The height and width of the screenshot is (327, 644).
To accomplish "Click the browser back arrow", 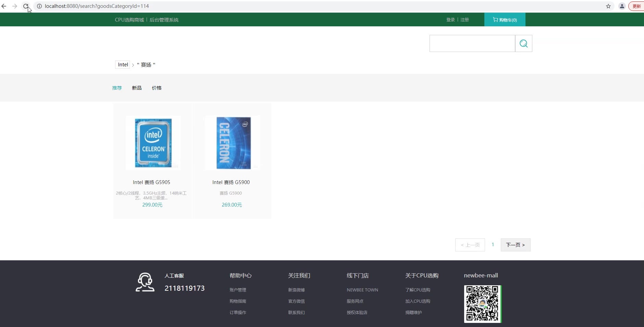I will (x=4, y=6).
